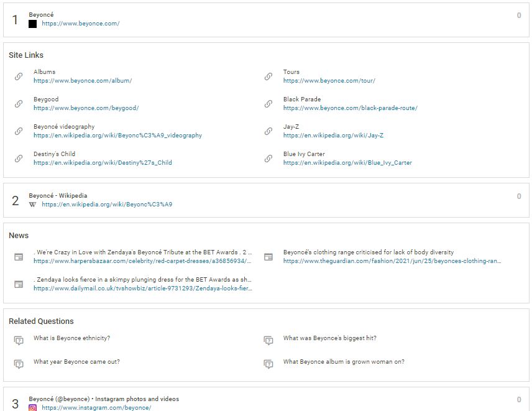Click the 'Beyoncé videography' site link title
Viewport: 532px width, 411px height.
[x=64, y=127]
